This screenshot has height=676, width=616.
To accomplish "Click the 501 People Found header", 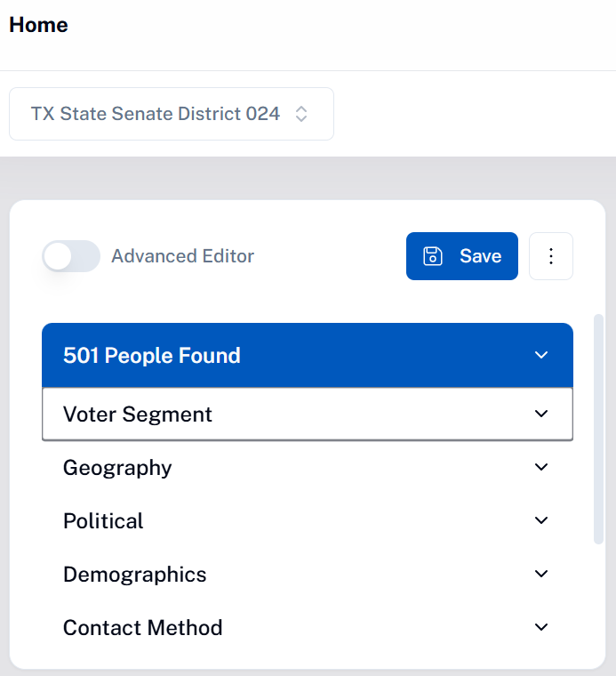I will (308, 355).
